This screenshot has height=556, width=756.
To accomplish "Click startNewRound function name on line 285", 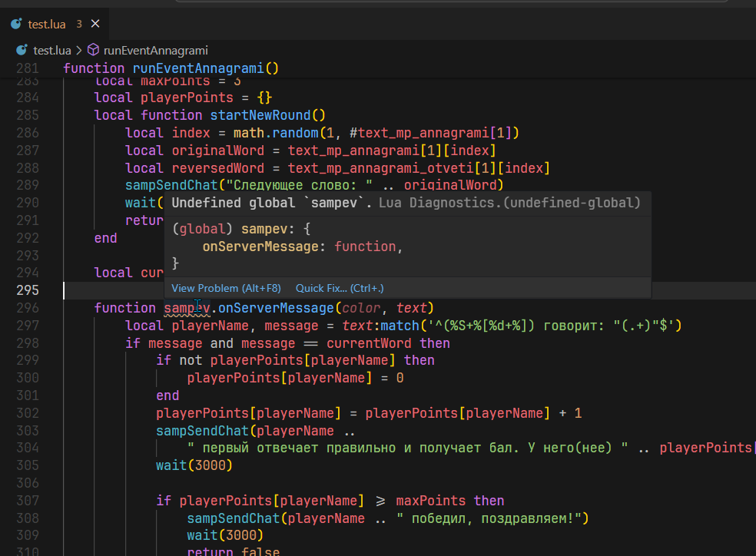I will click(260, 115).
